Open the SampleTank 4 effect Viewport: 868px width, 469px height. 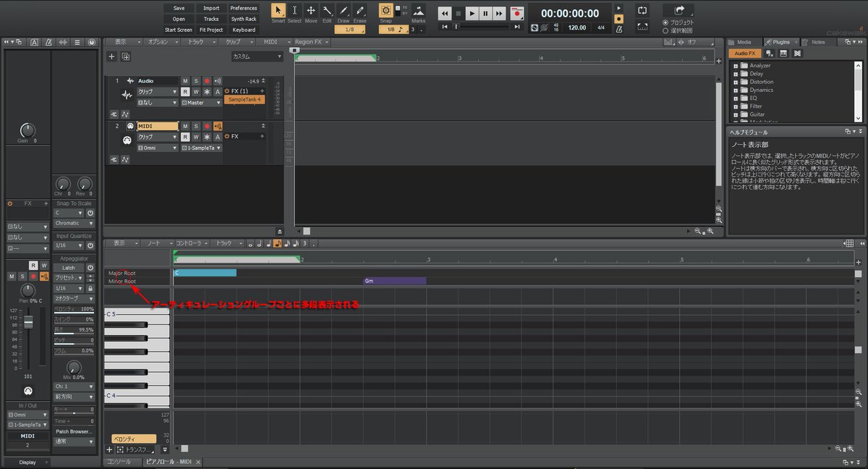tap(244, 99)
